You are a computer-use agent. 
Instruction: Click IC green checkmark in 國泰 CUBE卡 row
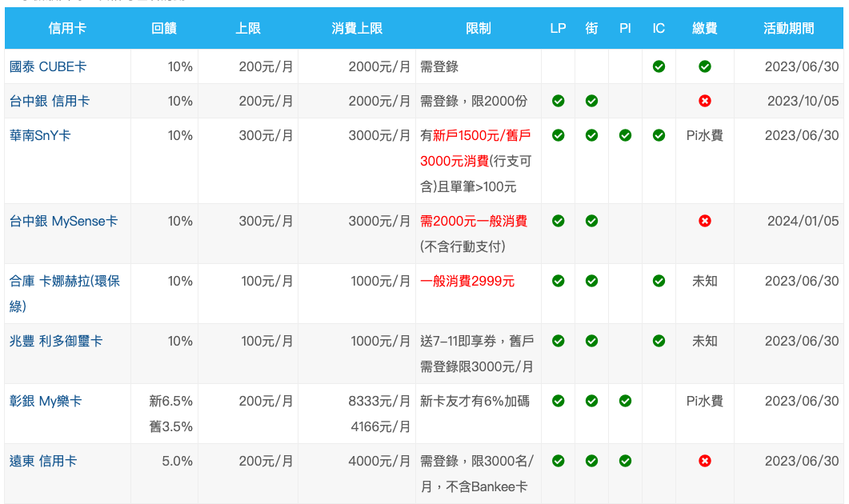(659, 66)
